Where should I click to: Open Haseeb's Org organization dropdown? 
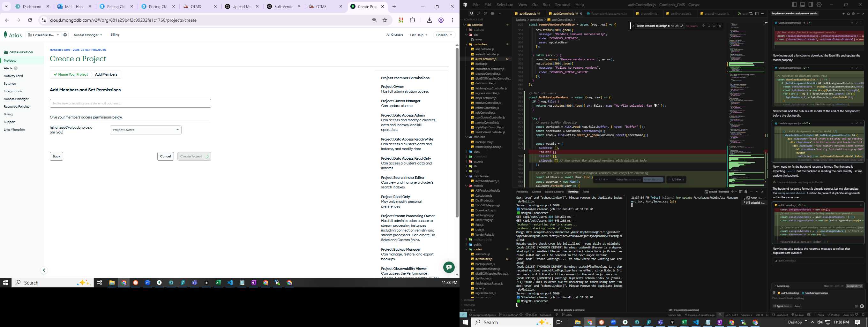point(43,35)
